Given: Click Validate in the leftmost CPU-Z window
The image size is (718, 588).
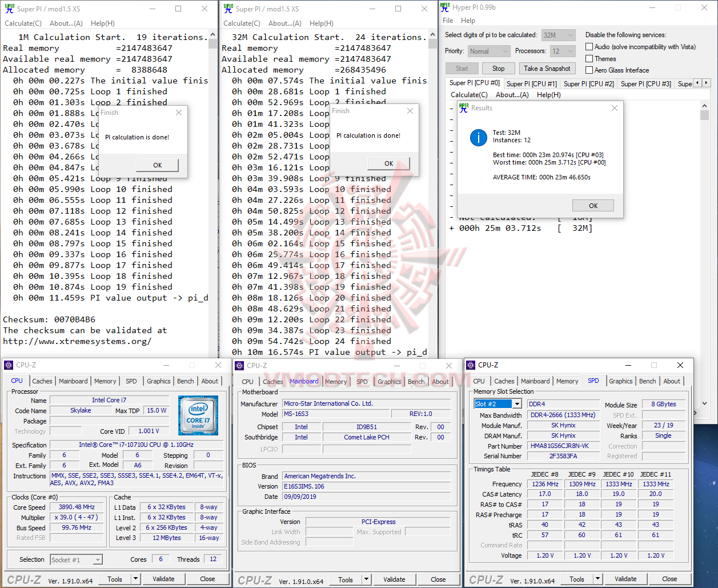Looking at the screenshot, I should [163, 579].
